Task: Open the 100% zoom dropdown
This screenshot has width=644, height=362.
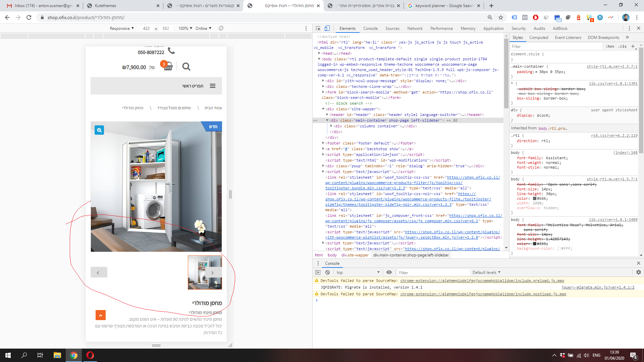Action: click(x=185, y=28)
